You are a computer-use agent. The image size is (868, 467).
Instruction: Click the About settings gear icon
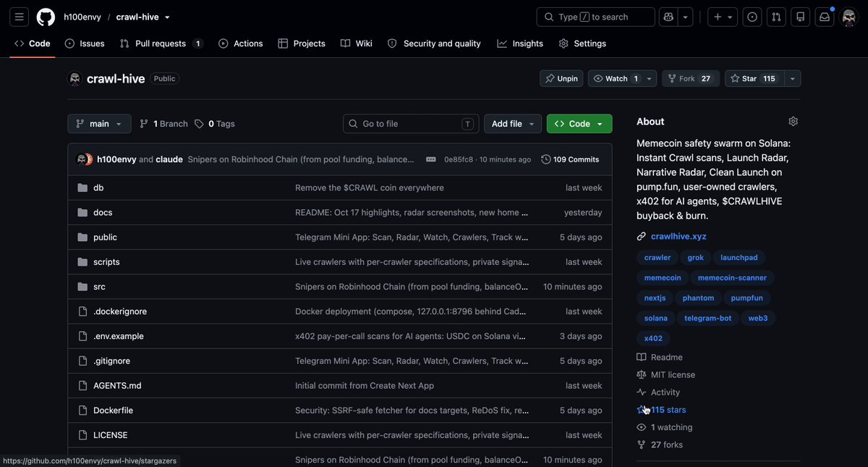793,121
